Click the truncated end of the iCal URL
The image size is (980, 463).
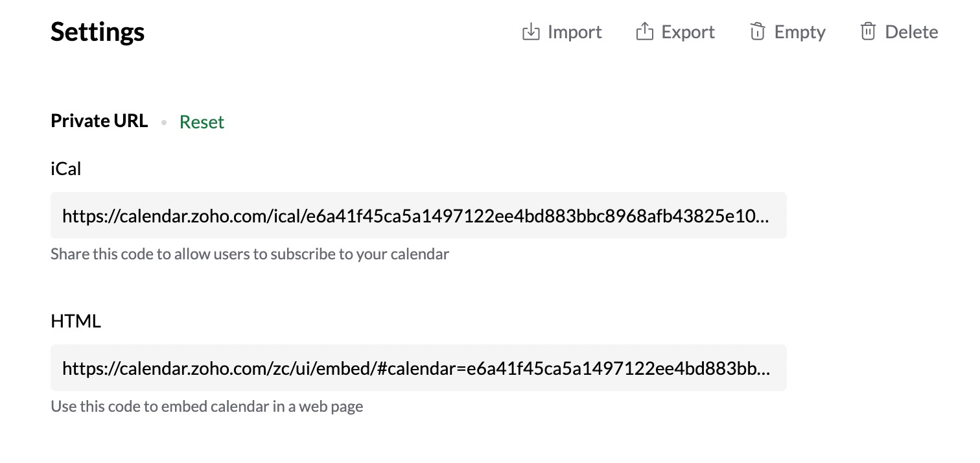coord(762,216)
